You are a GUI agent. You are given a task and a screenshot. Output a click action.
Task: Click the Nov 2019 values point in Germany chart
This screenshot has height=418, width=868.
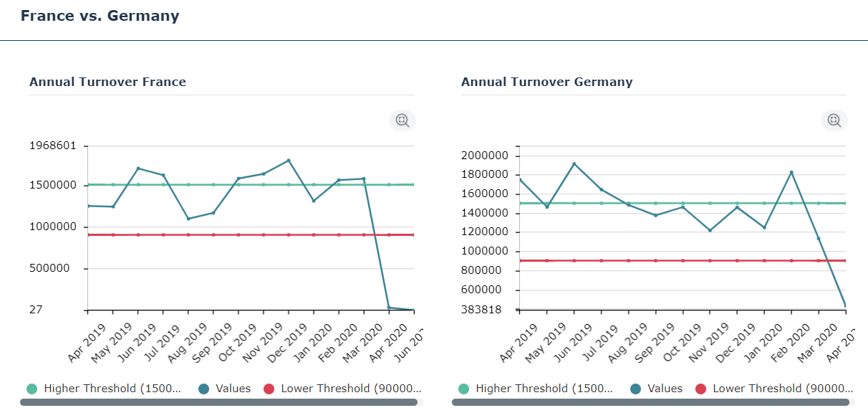point(710,230)
